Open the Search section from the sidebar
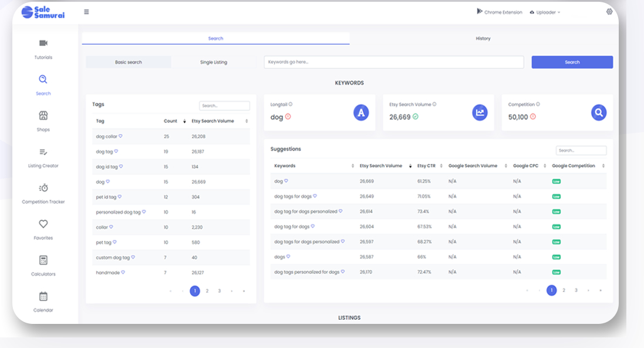Image resolution: width=644 pixels, height=348 pixels. 43,85
